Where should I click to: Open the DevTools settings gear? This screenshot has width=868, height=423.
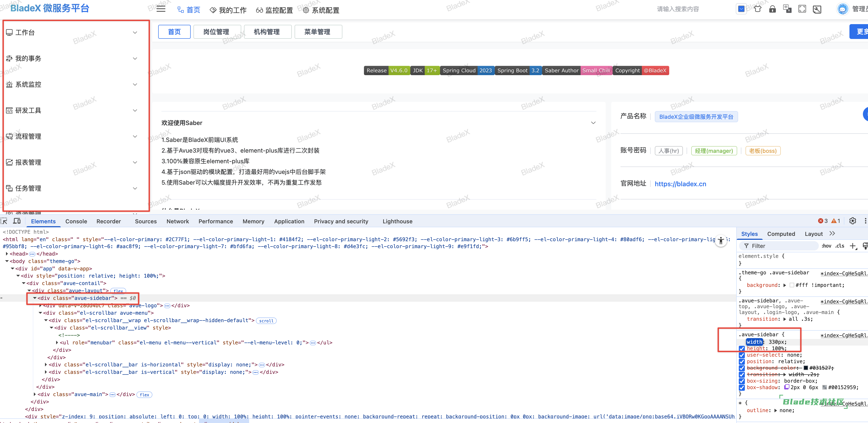pos(852,221)
